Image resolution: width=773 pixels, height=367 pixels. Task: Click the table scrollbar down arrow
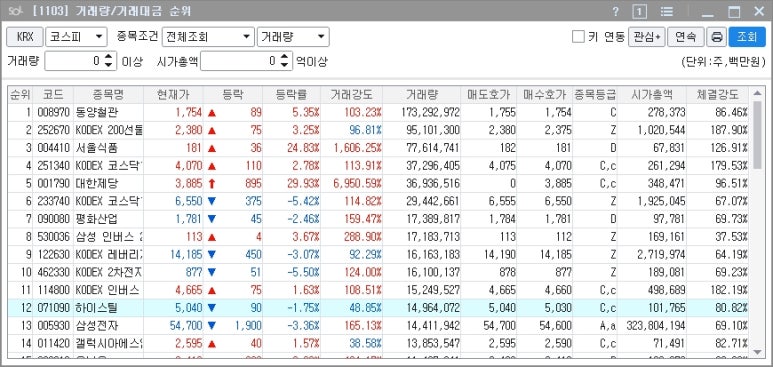[757, 351]
